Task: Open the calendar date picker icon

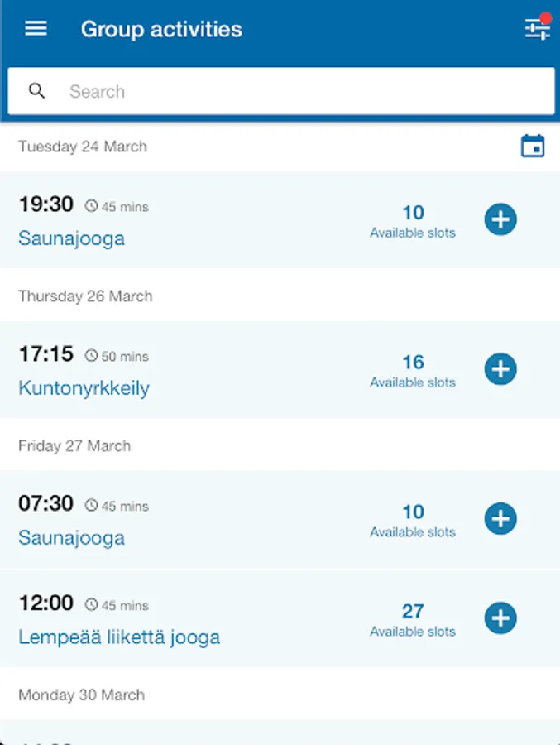Action: pyautogui.click(x=533, y=146)
